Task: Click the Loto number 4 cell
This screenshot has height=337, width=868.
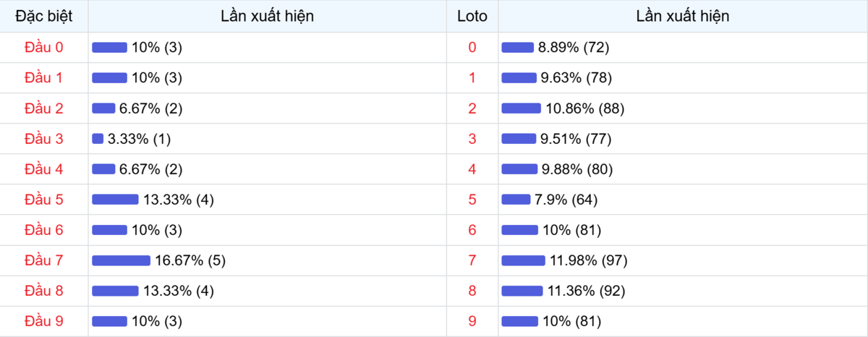Action: tap(472, 169)
